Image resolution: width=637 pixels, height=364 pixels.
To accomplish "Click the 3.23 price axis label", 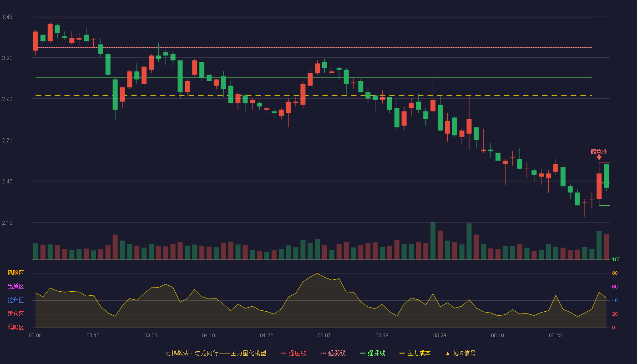I will 7,58.
